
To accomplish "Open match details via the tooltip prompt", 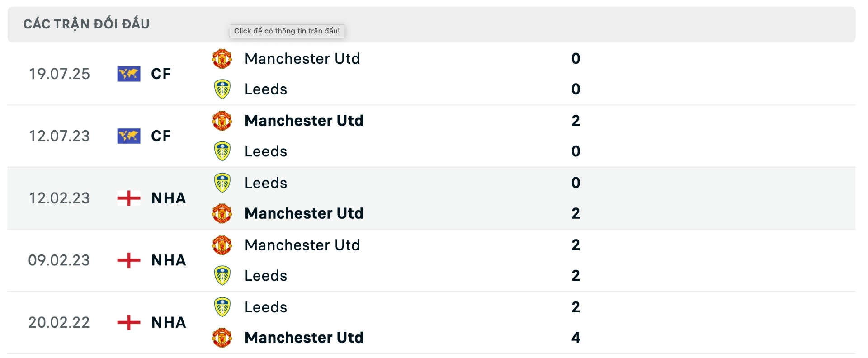I will click(288, 31).
